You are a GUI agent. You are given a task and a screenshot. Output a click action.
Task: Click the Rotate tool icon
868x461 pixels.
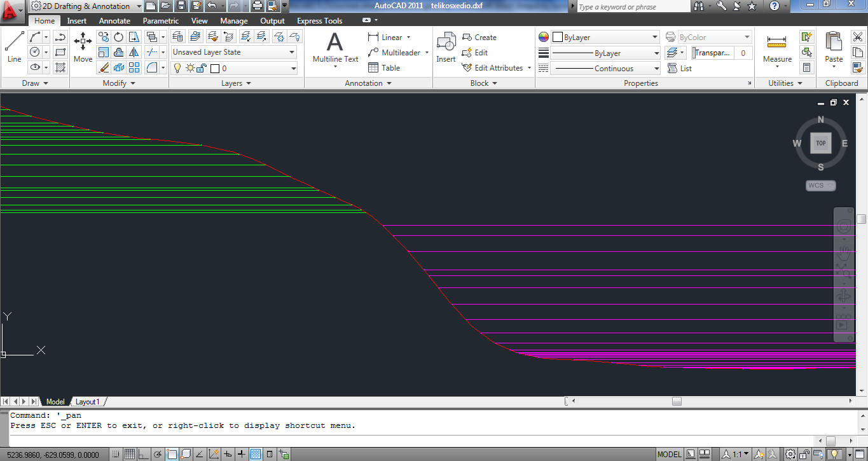[x=119, y=37]
